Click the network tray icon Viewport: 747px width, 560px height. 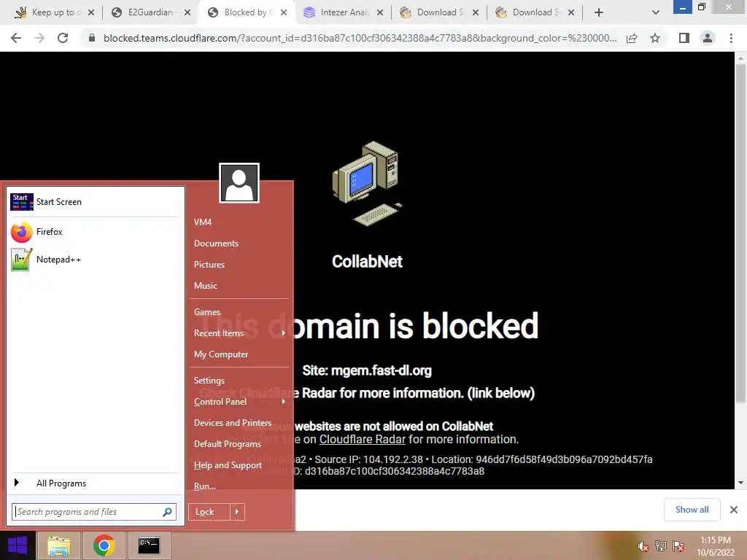(x=661, y=546)
